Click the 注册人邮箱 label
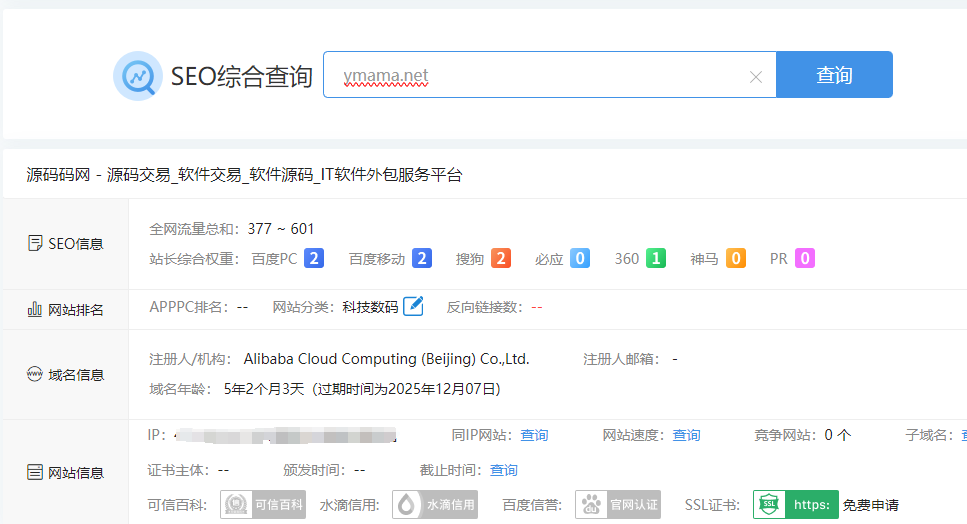 point(622,359)
